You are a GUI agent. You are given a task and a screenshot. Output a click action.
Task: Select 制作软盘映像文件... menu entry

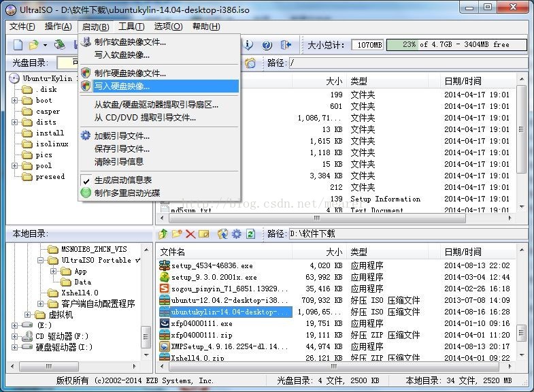(159, 42)
